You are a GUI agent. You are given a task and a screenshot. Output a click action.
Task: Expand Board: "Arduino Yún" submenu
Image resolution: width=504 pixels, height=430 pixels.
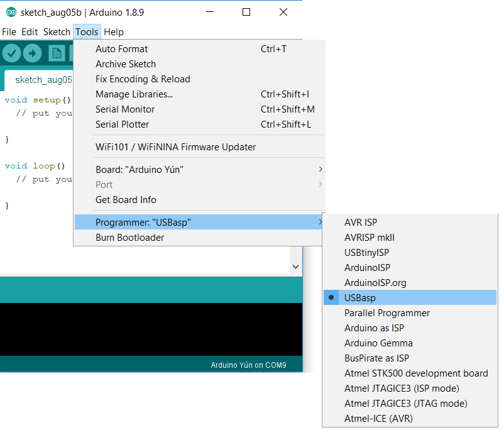tap(199, 170)
